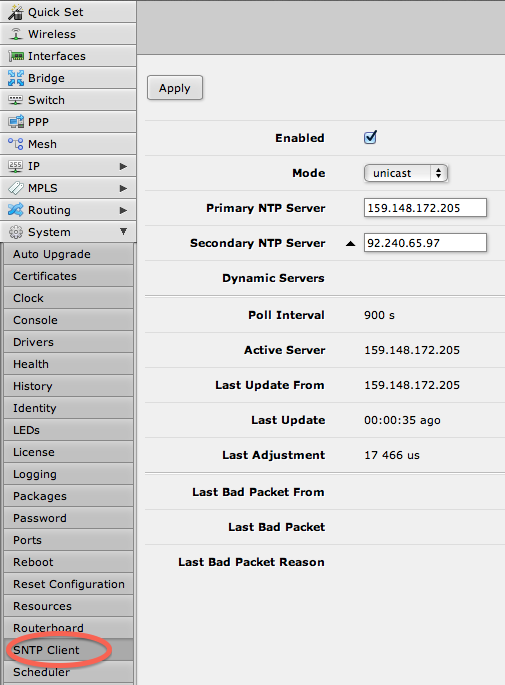The image size is (505, 685).
Task: Collapse the Secondary NTP Server field arrow
Action: coord(350,243)
